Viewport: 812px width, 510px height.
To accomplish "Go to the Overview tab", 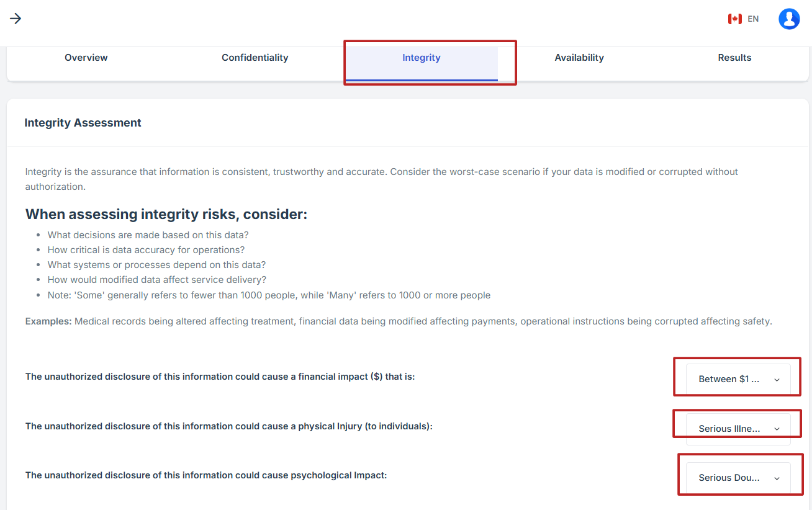I will [x=86, y=58].
